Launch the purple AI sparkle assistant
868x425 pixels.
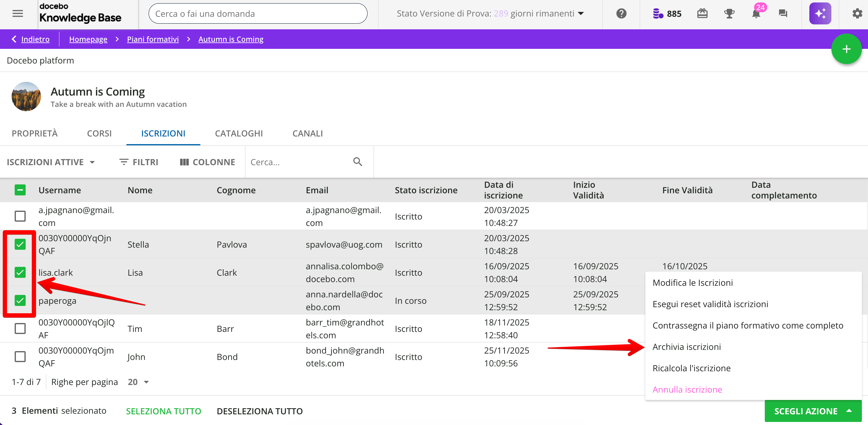pyautogui.click(x=820, y=13)
